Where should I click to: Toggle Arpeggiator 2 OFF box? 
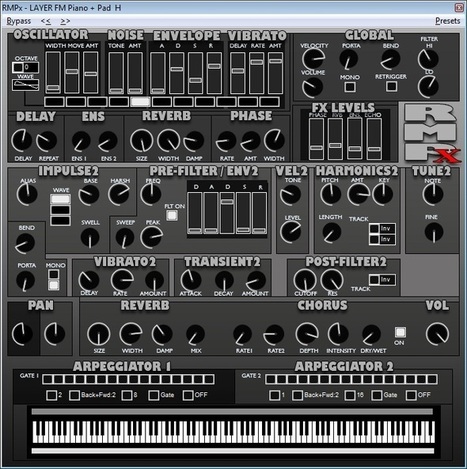[411, 395]
